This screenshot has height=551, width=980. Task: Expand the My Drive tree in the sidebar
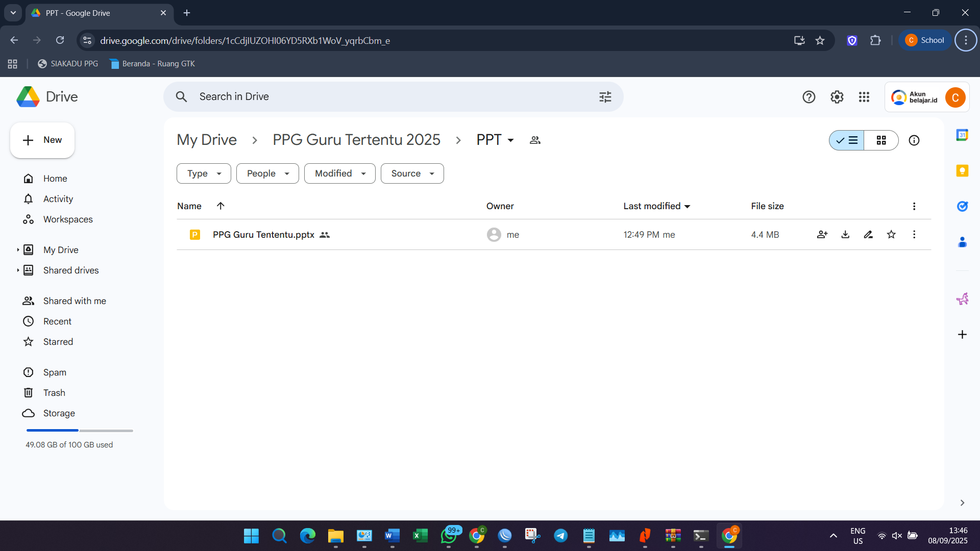18,250
